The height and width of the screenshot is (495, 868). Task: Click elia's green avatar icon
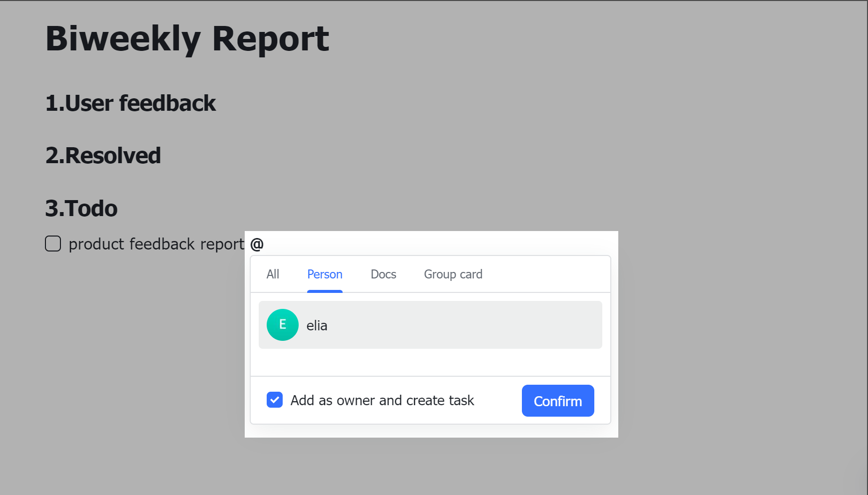[x=282, y=324]
